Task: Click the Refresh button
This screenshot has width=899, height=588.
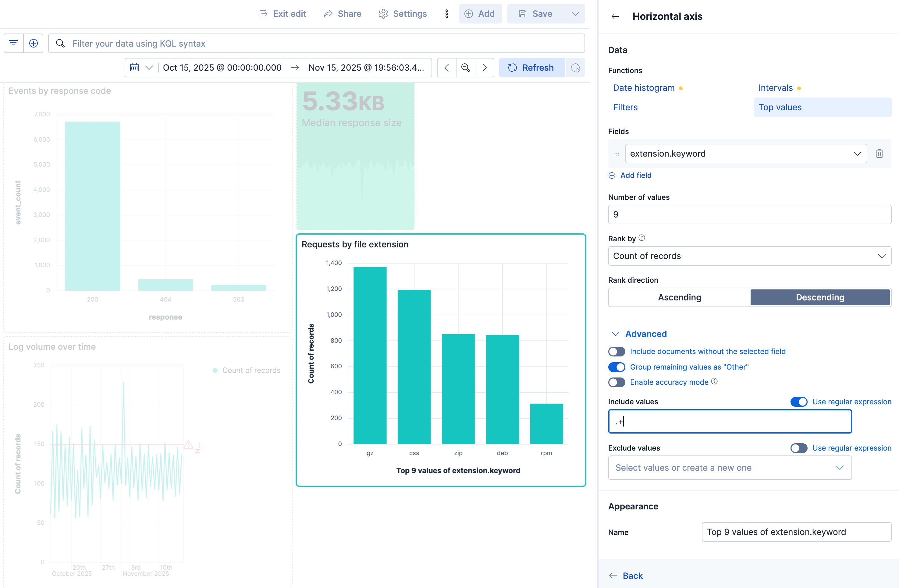Action: (x=531, y=68)
